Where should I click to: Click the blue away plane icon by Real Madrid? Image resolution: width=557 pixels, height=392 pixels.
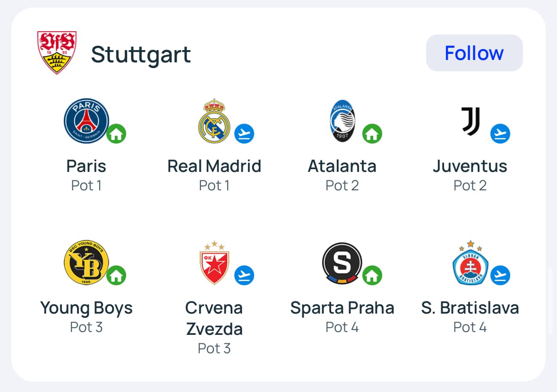pos(244,134)
